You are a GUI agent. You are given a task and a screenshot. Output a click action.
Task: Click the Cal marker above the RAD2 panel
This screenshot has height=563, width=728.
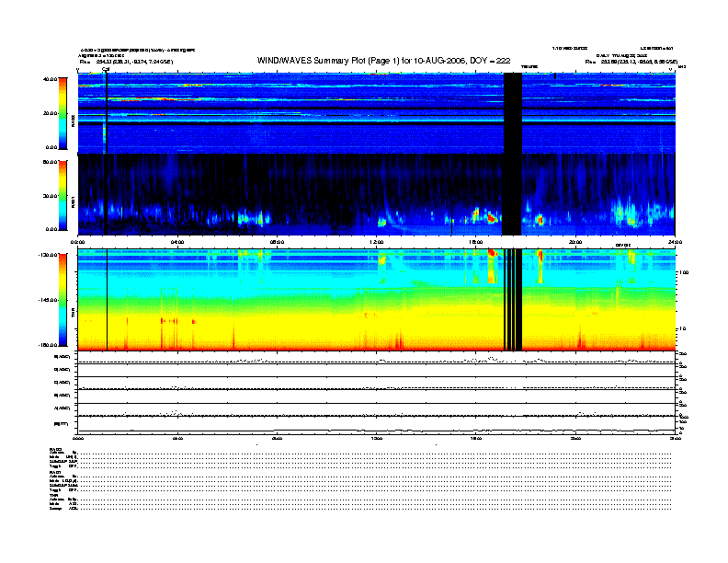click(106, 69)
